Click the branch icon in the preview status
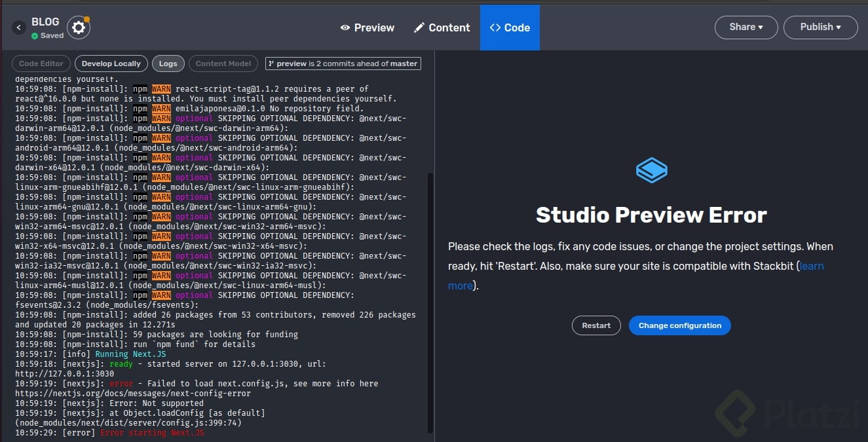 click(271, 64)
